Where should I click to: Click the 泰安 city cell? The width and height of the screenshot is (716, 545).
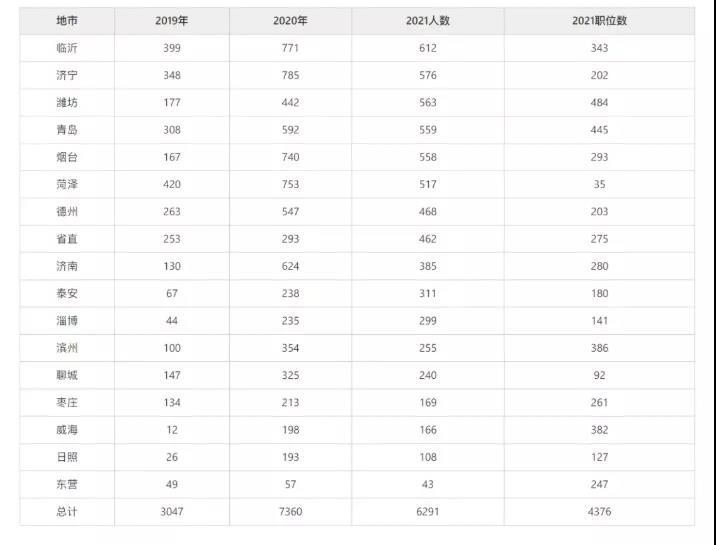point(67,293)
